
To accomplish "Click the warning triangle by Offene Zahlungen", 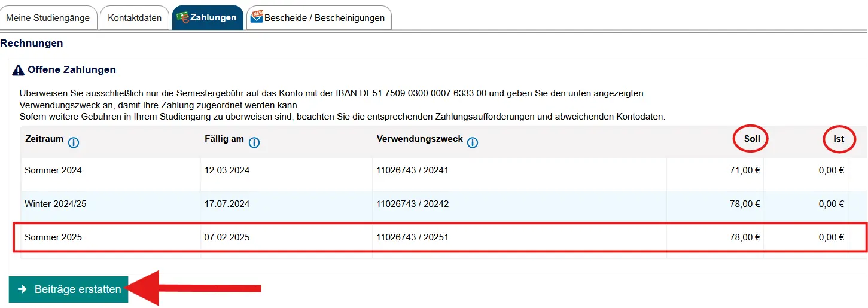I will coord(18,70).
